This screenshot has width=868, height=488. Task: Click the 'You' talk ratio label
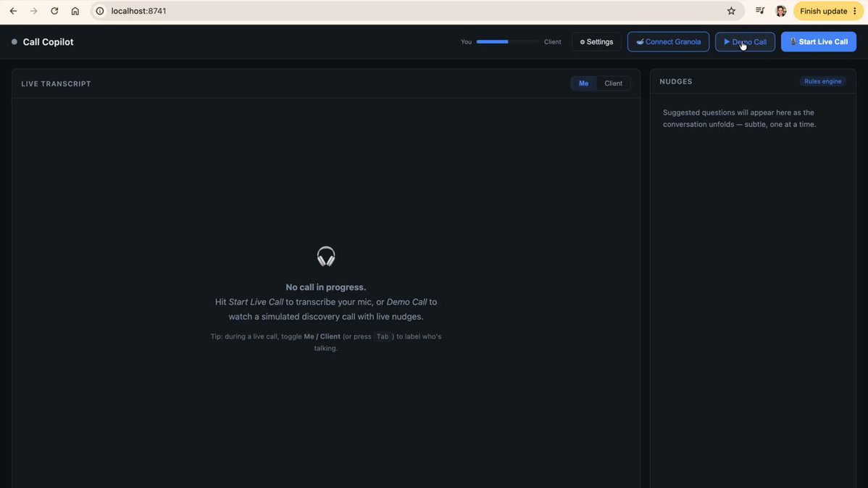[466, 42]
